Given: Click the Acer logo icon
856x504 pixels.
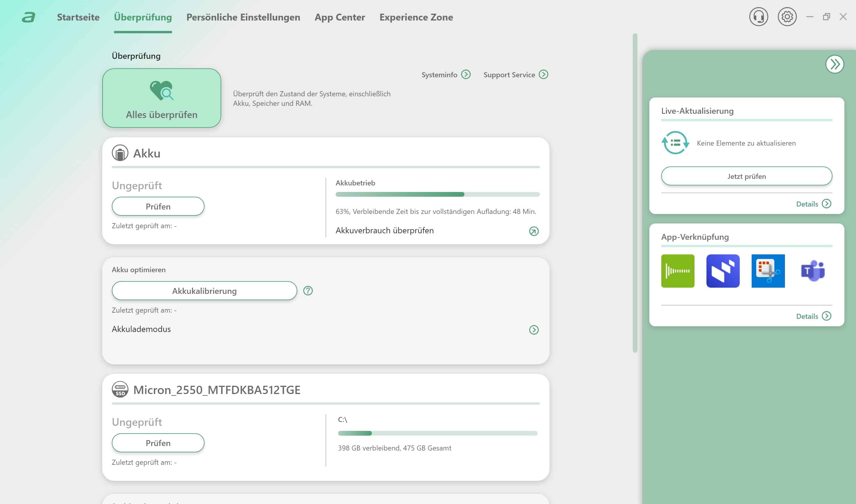Looking at the screenshot, I should click(x=29, y=17).
